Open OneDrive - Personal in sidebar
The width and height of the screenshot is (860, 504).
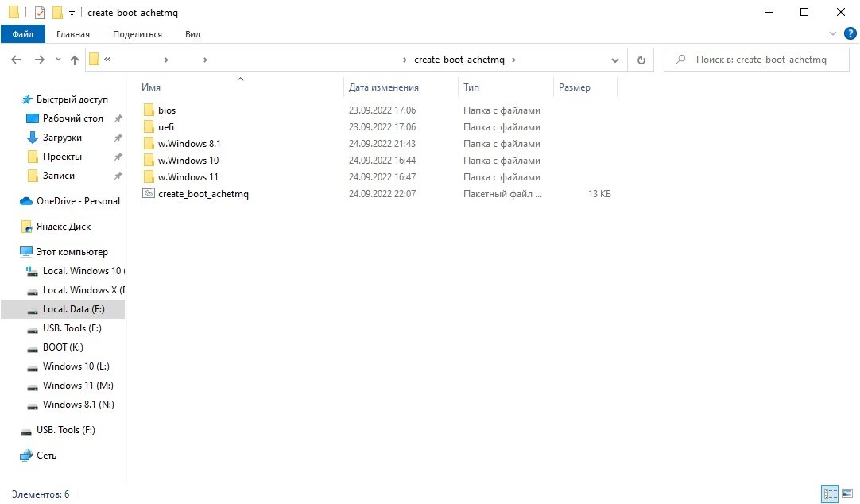pyautogui.click(x=78, y=200)
